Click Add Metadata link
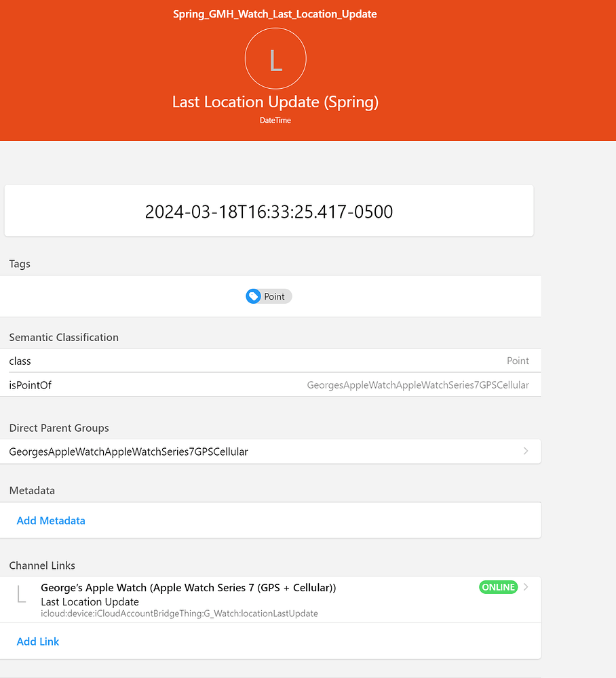The image size is (616, 678). tap(51, 521)
